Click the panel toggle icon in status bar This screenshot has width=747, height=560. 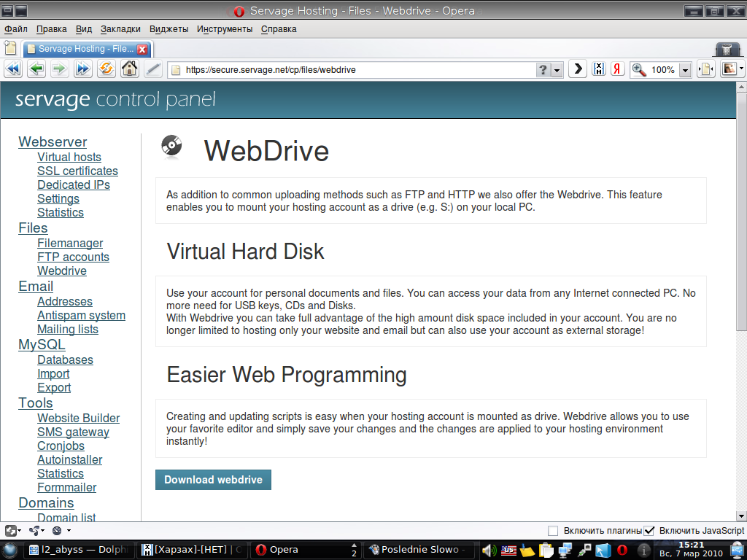tap(10, 530)
